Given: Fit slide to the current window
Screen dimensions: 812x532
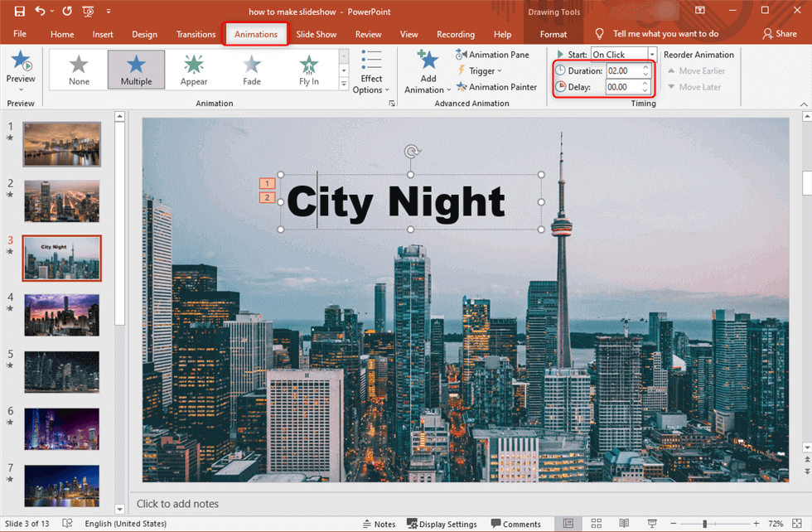Looking at the screenshot, I should pos(797,524).
